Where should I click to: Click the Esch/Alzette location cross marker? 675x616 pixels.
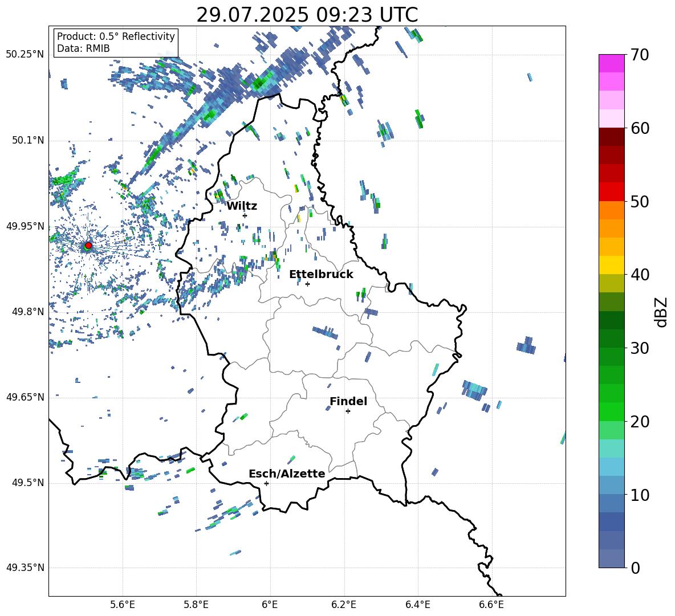tap(266, 483)
